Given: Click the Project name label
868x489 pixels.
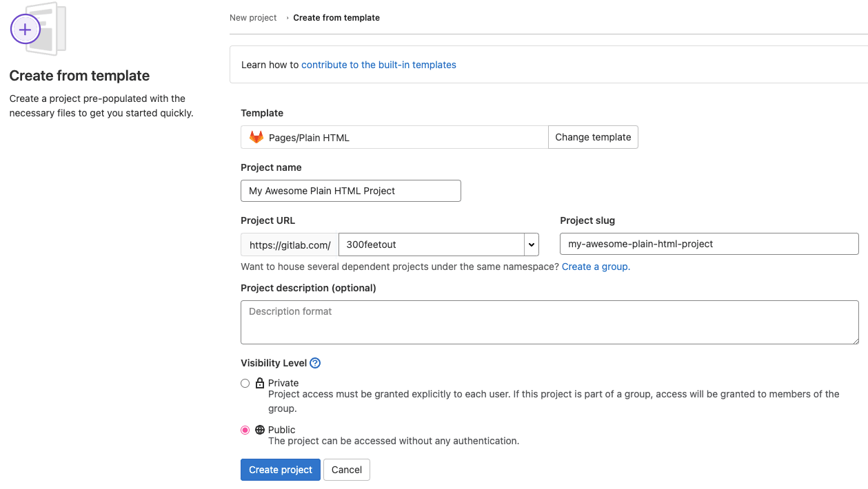Looking at the screenshot, I should click(271, 167).
